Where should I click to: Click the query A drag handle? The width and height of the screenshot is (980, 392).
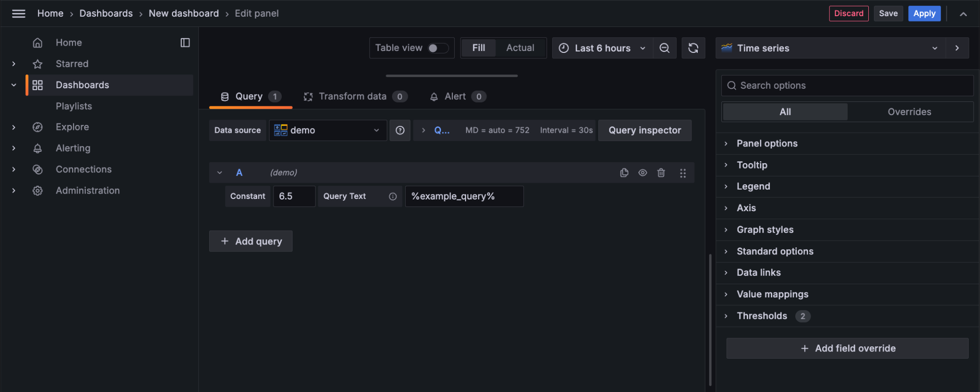(x=683, y=173)
